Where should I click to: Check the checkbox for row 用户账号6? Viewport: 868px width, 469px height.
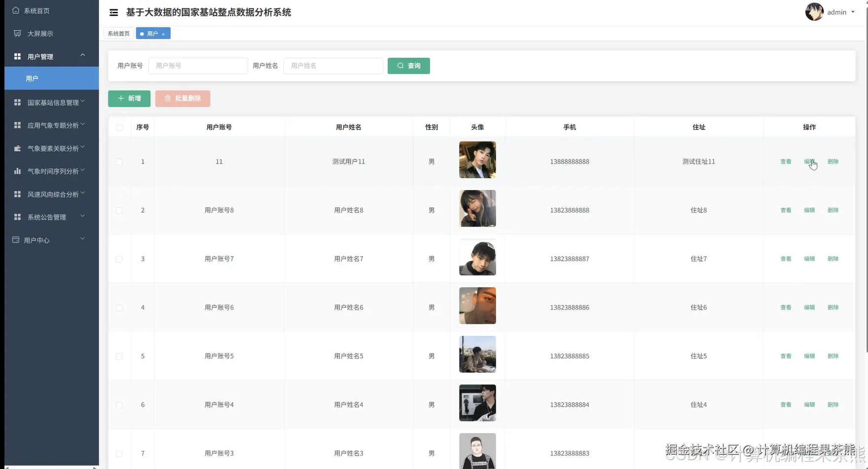(x=119, y=308)
